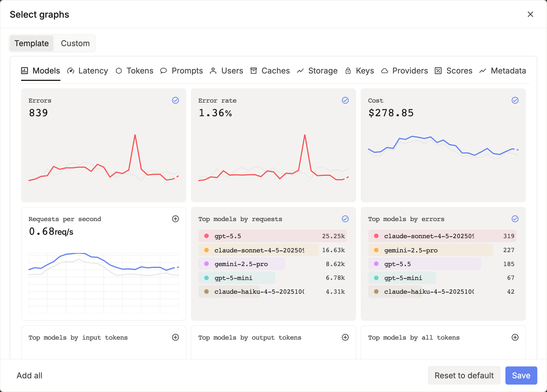Add Top models by input tokens graph
Image resolution: width=547 pixels, height=392 pixels.
tap(175, 337)
